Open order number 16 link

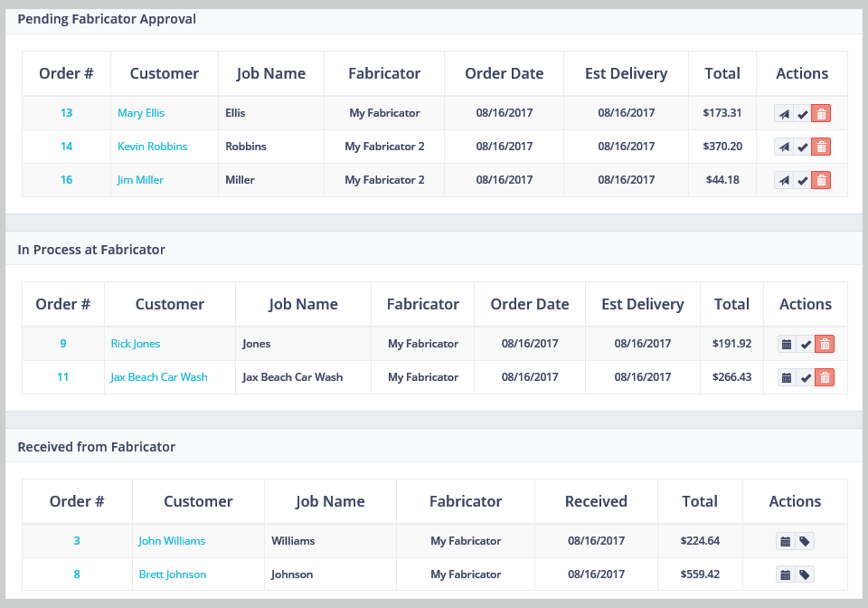coord(66,179)
